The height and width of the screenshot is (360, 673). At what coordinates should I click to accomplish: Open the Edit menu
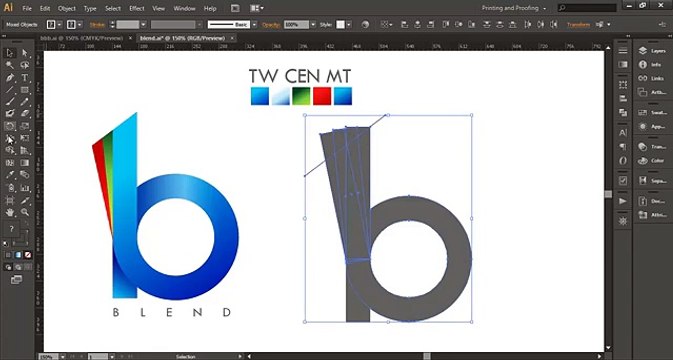[45, 8]
